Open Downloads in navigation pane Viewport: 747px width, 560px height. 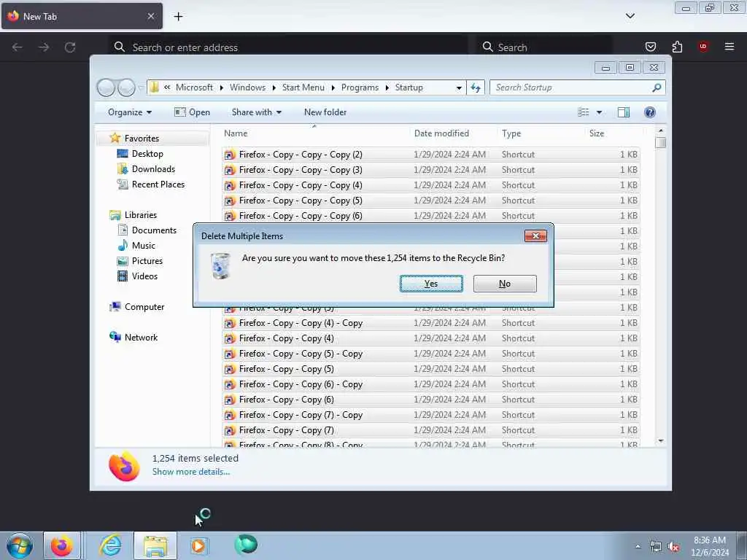coord(153,169)
